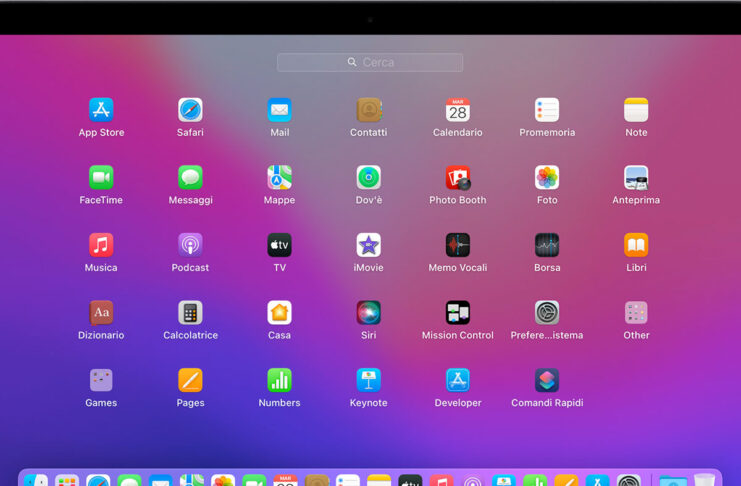
Task: Open the Casa app
Action: [279, 312]
